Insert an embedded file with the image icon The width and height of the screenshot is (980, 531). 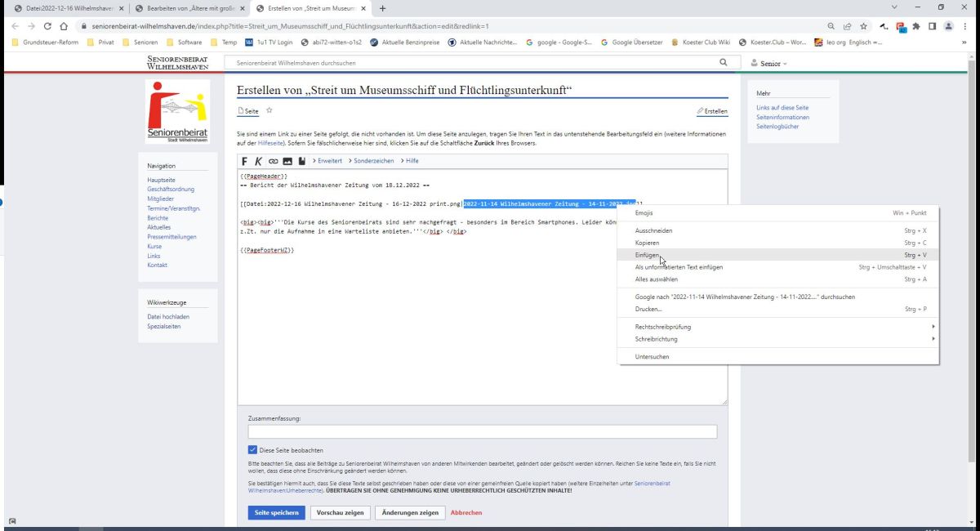[x=287, y=161]
